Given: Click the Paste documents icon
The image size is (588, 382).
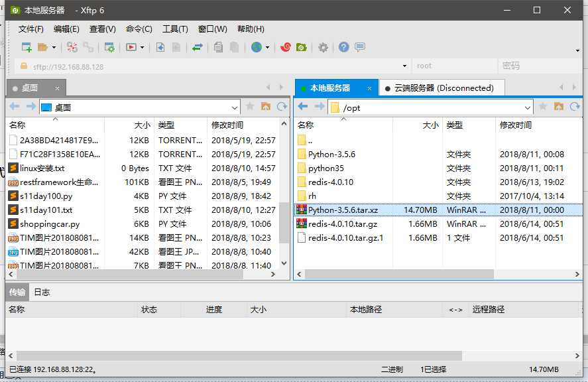Looking at the screenshot, I should pyautogui.click(x=235, y=47).
